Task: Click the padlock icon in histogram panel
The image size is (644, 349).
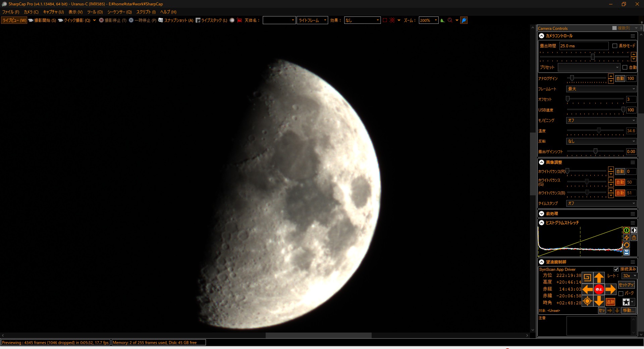Action: (634, 238)
